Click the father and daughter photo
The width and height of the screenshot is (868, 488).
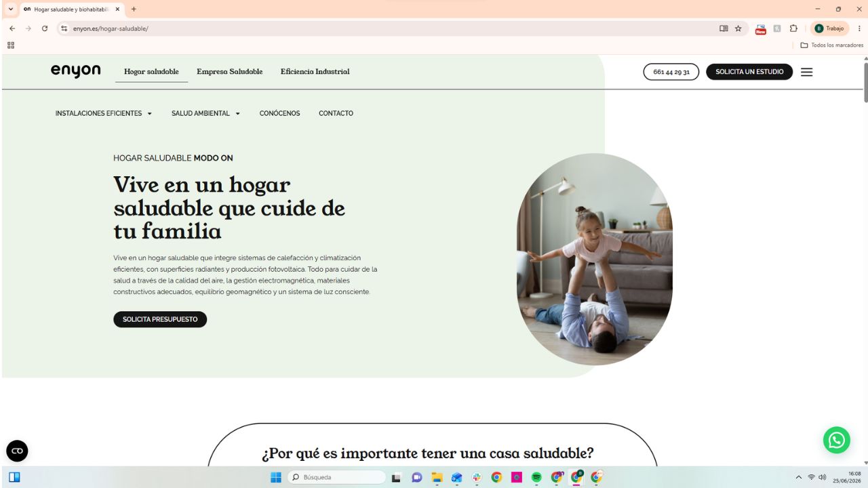595,260
